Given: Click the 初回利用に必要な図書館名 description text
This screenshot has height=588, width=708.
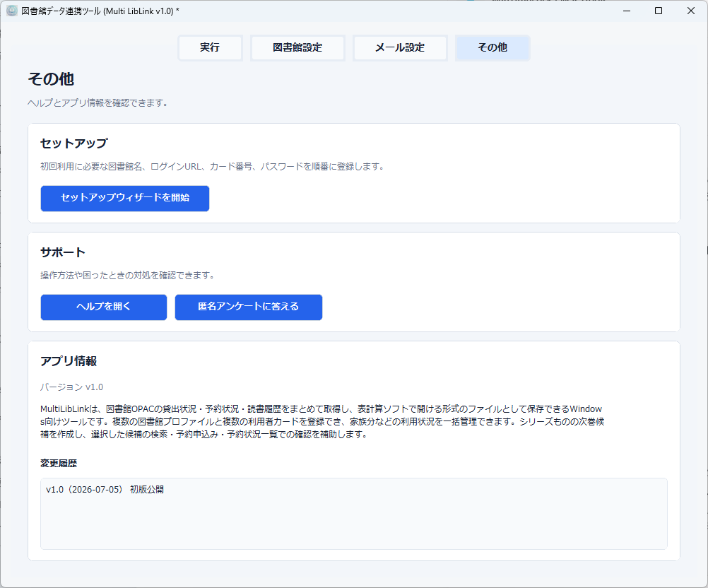Looking at the screenshot, I should click(212, 166).
